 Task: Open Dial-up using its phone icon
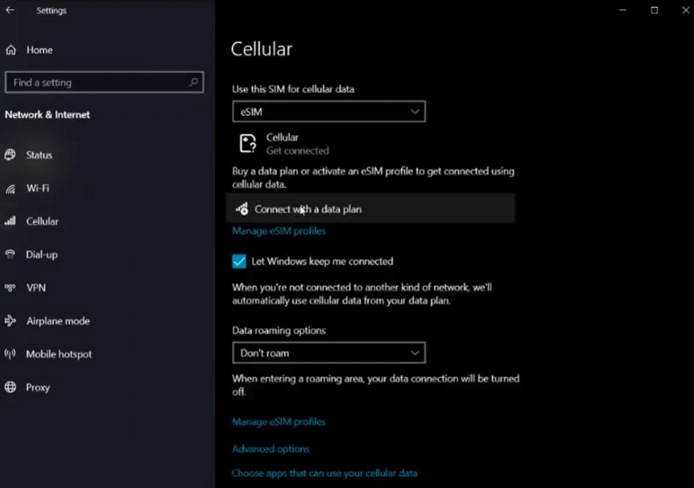10,254
